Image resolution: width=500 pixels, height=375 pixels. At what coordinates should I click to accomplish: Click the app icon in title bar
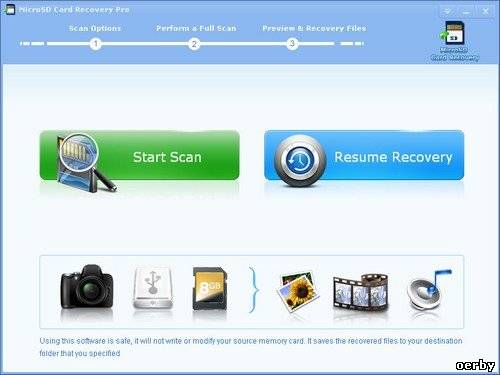(x=9, y=9)
